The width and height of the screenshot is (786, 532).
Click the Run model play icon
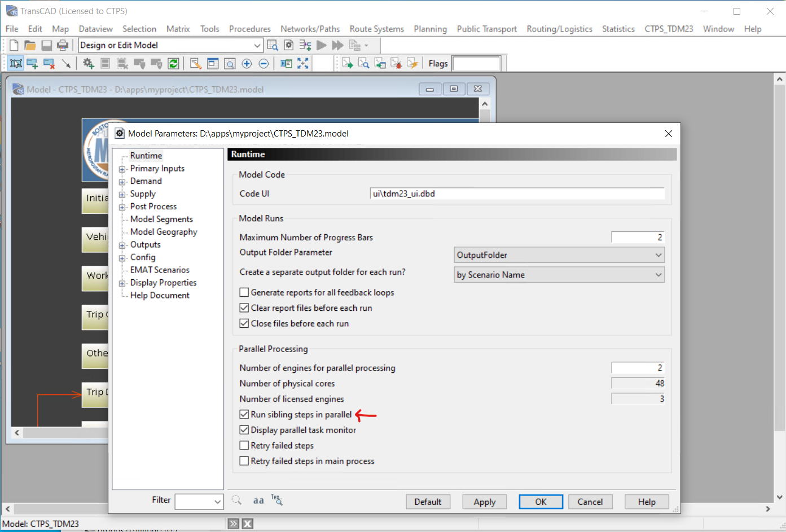[x=322, y=45]
